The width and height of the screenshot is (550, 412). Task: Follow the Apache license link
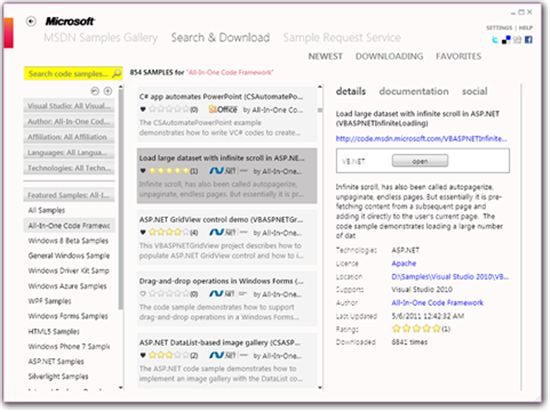click(404, 263)
